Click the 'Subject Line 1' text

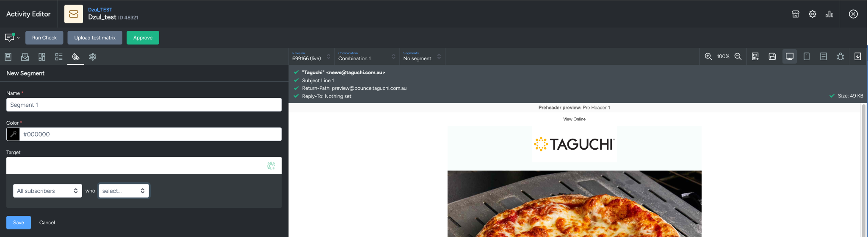(x=318, y=81)
